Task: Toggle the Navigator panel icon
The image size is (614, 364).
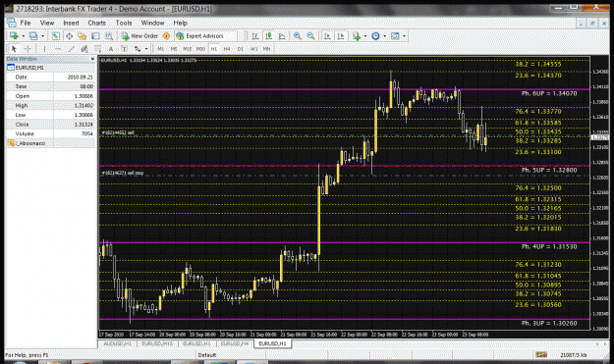Action: tap(82, 36)
